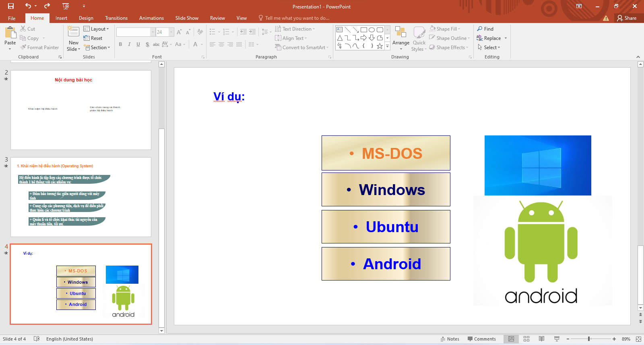
Task: Click the Format Painter tool
Action: tap(39, 48)
